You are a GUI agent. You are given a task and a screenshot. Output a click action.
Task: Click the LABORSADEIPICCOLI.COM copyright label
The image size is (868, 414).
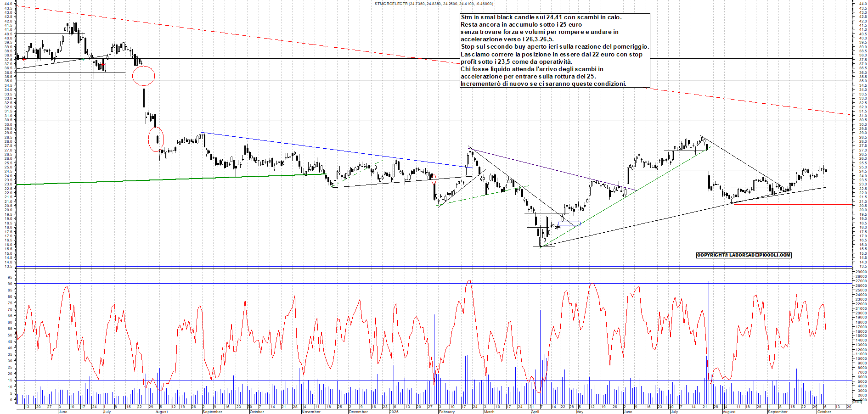[x=744, y=255]
